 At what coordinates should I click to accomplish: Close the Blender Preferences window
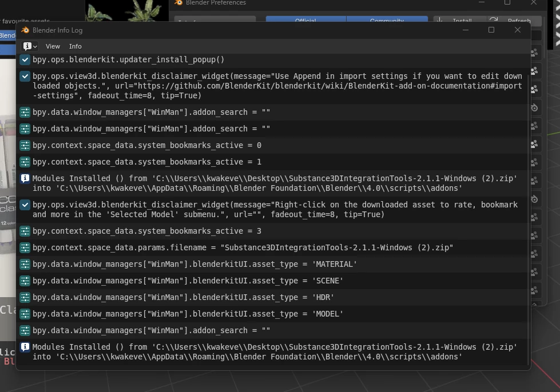coord(534,2)
